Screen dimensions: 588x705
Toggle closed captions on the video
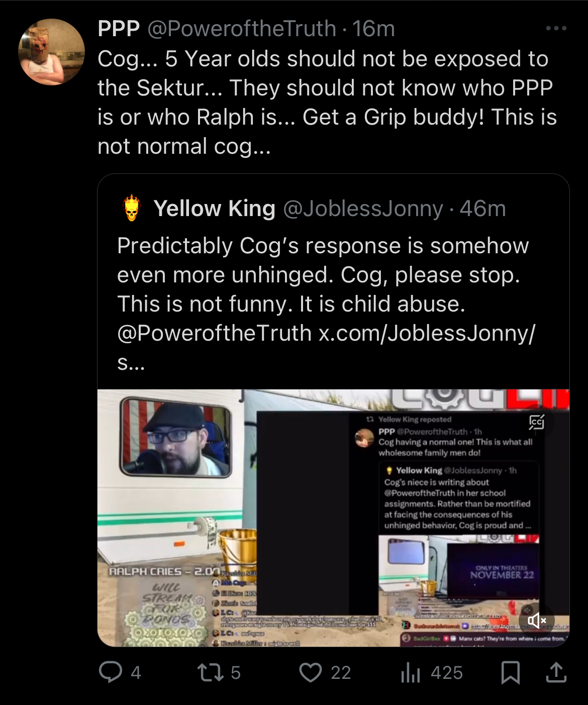click(x=536, y=423)
